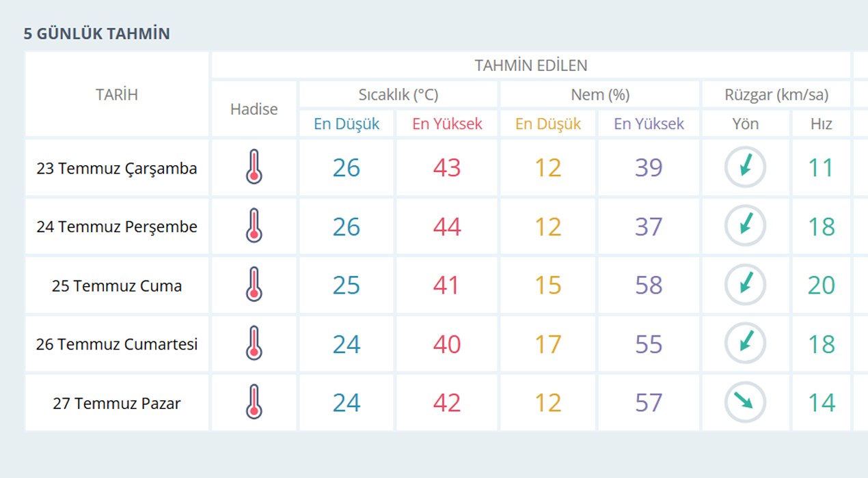Click the wind direction icon for 24 Temmuz Perşembe
The width and height of the screenshot is (868, 478).
[745, 226]
